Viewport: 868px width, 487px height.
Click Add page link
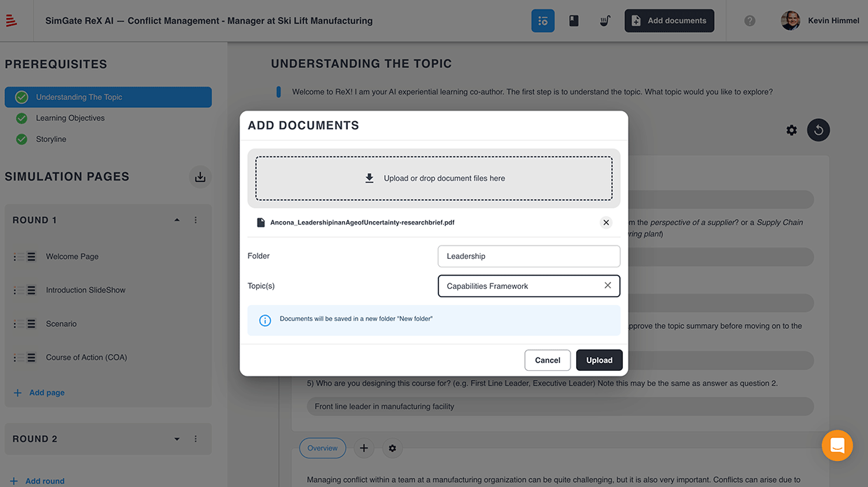(x=39, y=393)
